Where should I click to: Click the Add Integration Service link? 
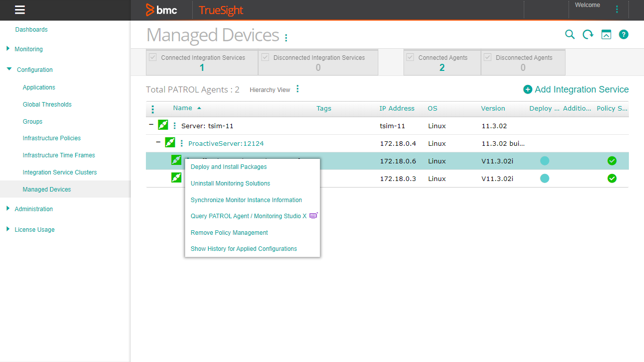pos(582,89)
